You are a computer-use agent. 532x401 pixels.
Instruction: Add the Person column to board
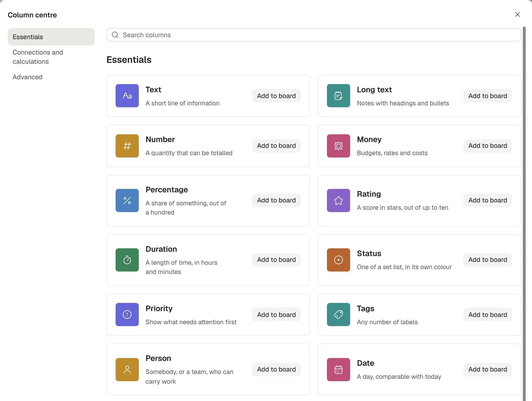(276, 369)
